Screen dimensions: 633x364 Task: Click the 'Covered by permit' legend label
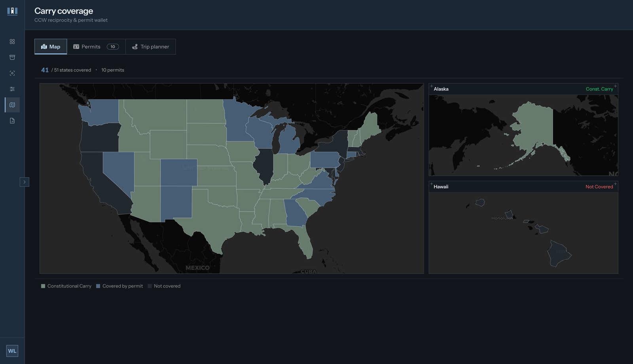[123, 286]
